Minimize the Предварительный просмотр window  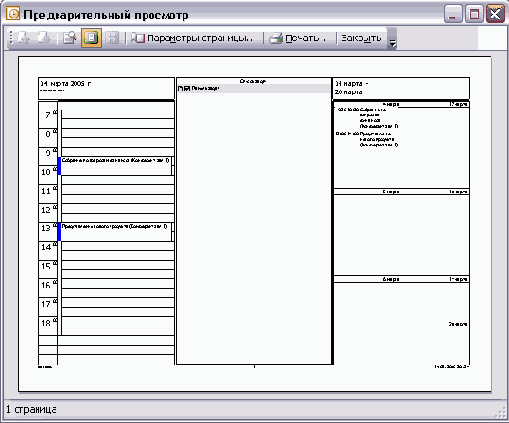453,14
